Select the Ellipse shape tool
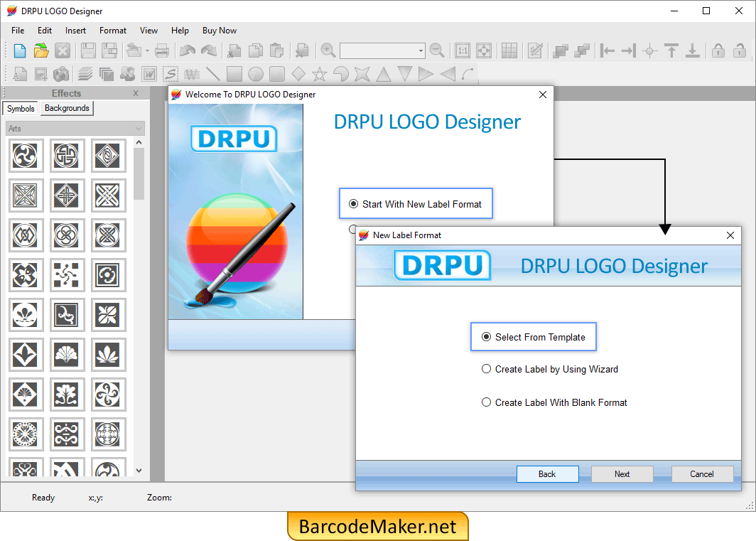This screenshot has height=541, width=756. [256, 74]
